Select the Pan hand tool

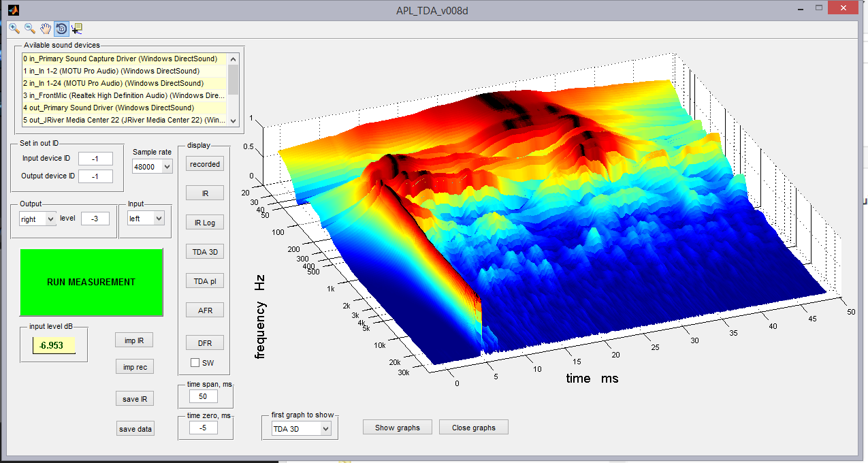(46, 29)
